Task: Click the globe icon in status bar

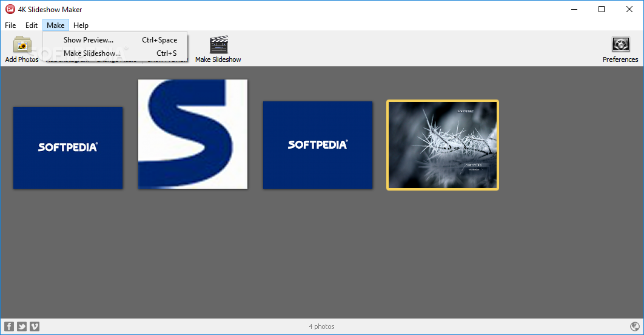Action: [634, 327]
